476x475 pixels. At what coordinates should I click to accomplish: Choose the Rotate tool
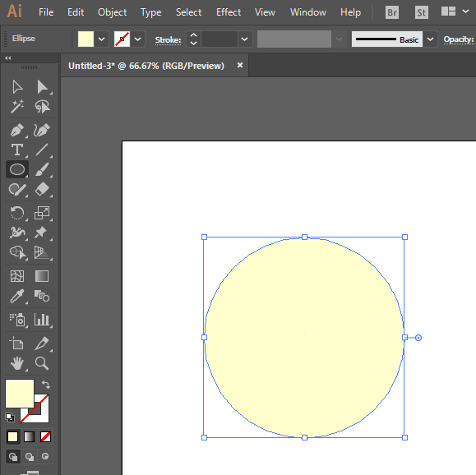17,213
